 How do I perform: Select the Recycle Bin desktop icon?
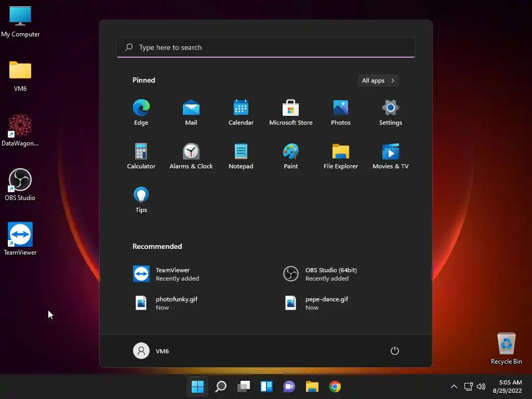[506, 349]
